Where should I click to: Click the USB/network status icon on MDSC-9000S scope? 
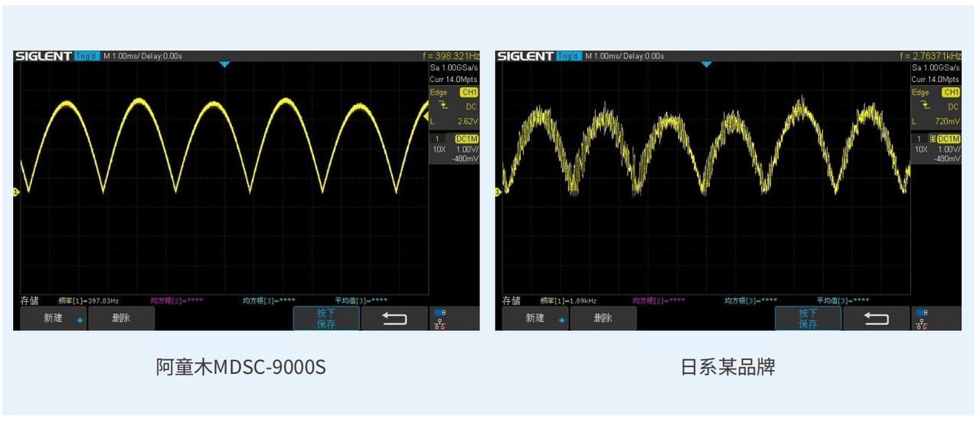pyautogui.click(x=439, y=319)
